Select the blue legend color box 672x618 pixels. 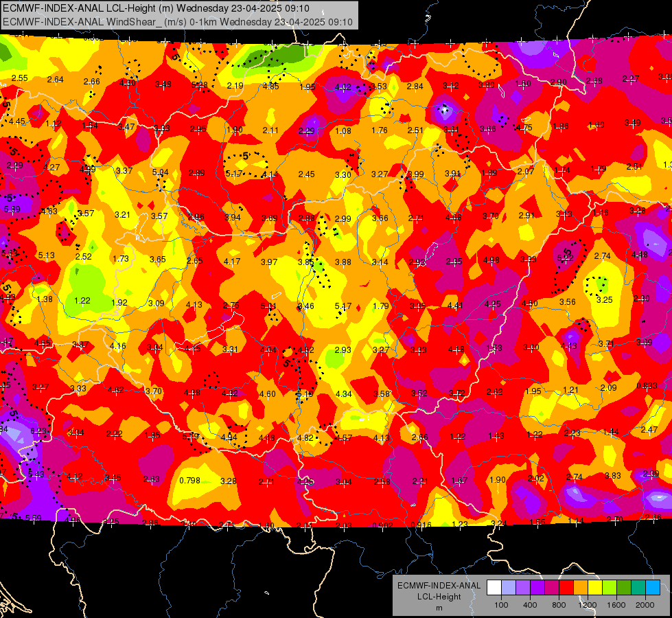[653, 587]
